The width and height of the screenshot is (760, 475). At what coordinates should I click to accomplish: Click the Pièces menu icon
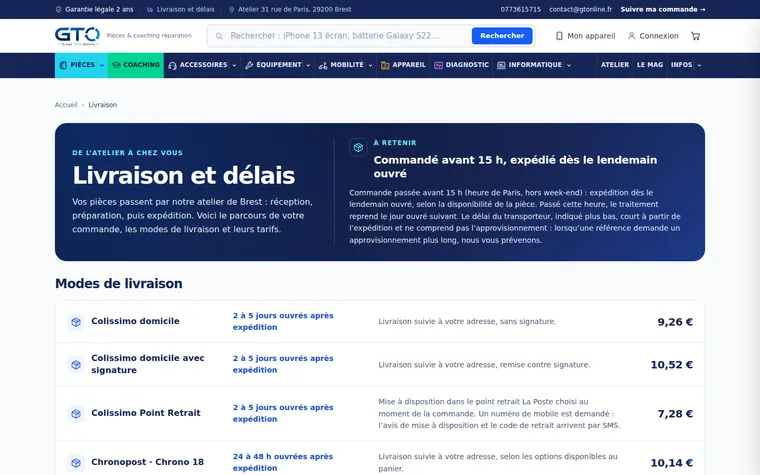pos(63,65)
